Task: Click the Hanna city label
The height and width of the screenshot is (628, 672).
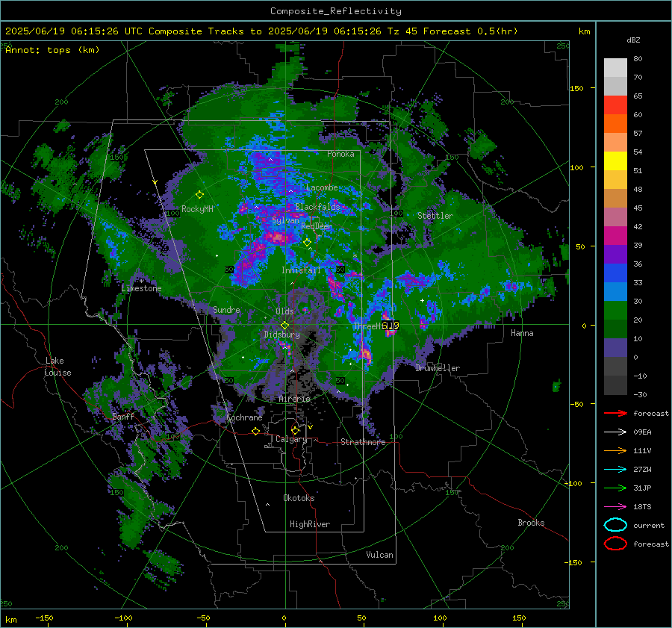Action: point(522,333)
